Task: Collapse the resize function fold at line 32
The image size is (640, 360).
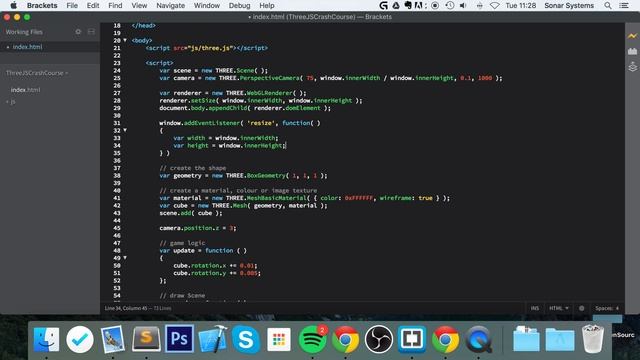Action: coord(125,130)
